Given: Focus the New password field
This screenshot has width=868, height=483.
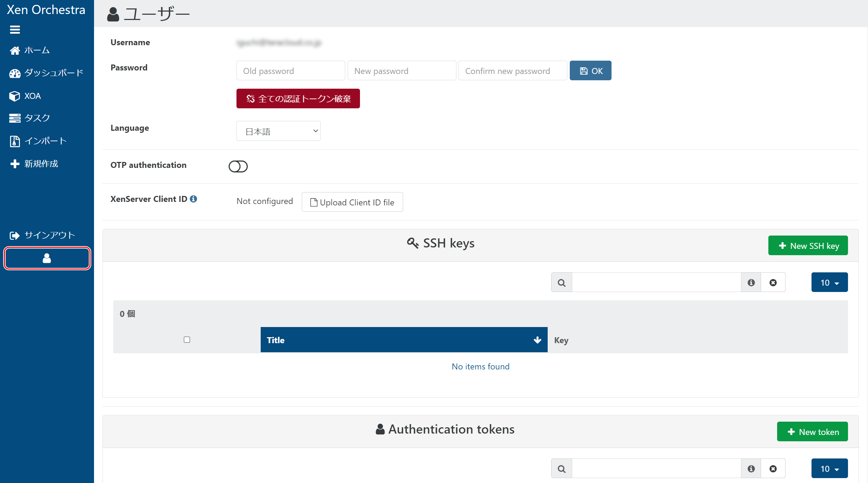Looking at the screenshot, I should coord(402,71).
